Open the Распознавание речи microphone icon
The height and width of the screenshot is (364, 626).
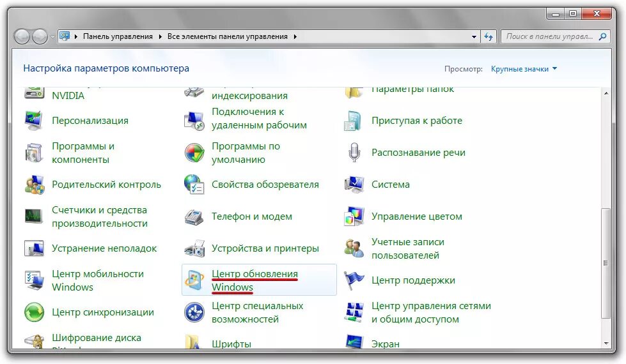click(354, 152)
